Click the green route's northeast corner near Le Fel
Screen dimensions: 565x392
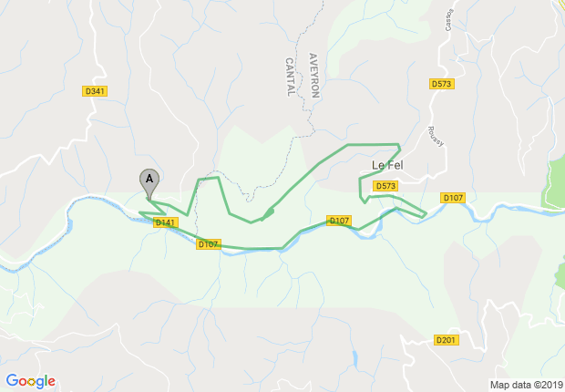point(399,146)
